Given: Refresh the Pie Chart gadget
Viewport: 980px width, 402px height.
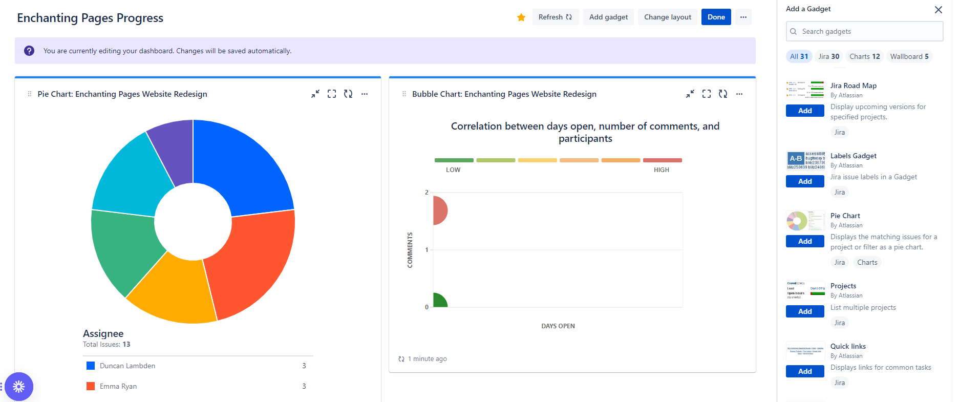Looking at the screenshot, I should pyautogui.click(x=348, y=94).
